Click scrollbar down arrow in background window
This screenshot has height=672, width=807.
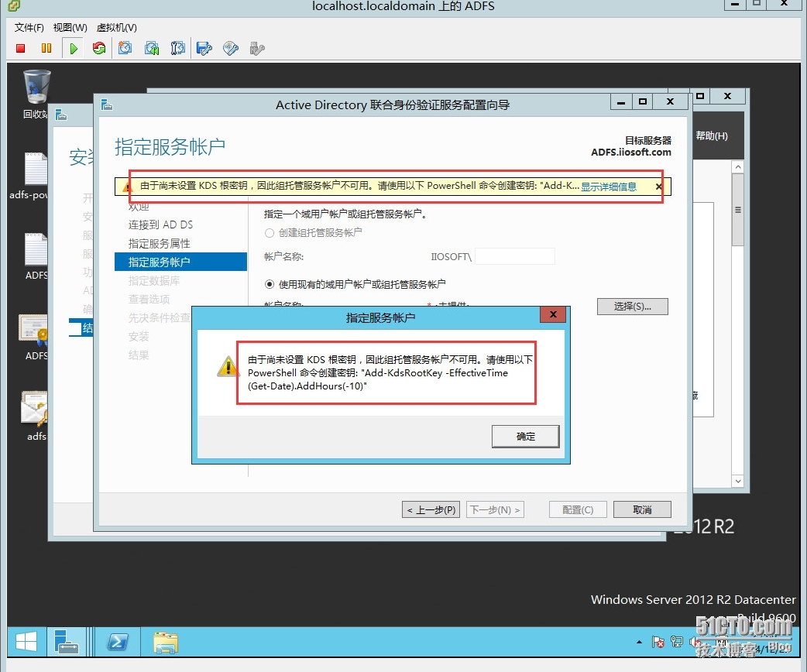pos(738,481)
